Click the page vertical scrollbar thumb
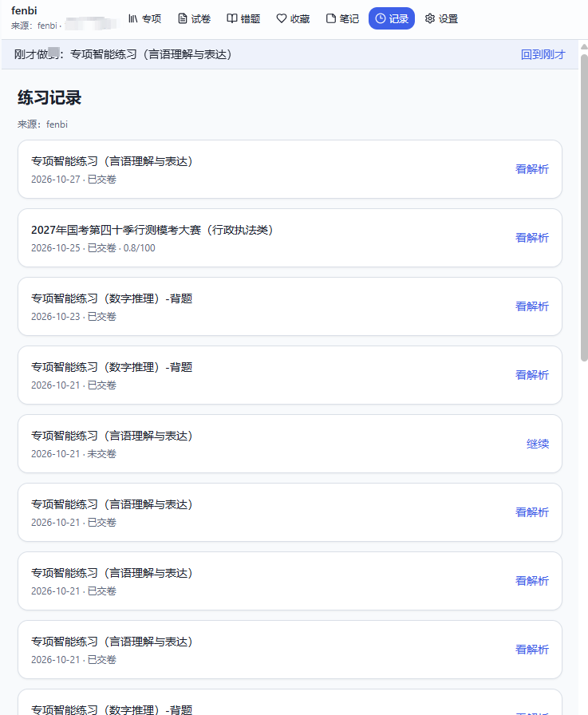The height and width of the screenshot is (715, 588). pyautogui.click(x=584, y=207)
